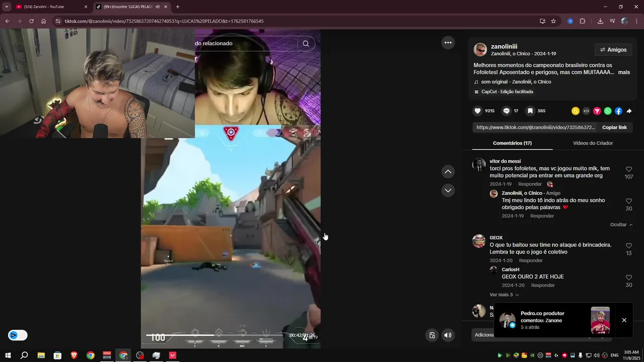This screenshot has width=644, height=362.
Task: Like GEOX's comment
Action: [629, 246]
